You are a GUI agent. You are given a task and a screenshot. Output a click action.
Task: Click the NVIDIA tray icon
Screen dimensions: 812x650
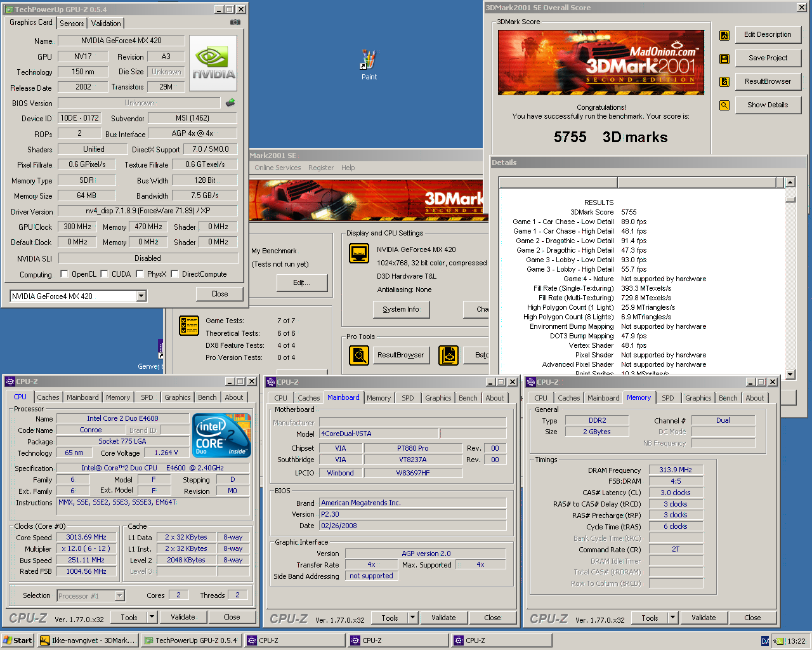click(x=778, y=641)
